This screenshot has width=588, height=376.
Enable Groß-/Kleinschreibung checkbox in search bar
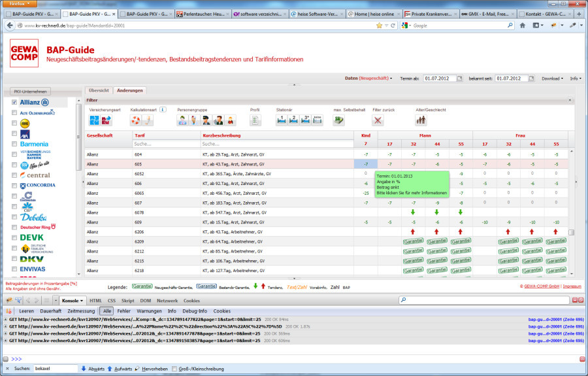click(174, 369)
